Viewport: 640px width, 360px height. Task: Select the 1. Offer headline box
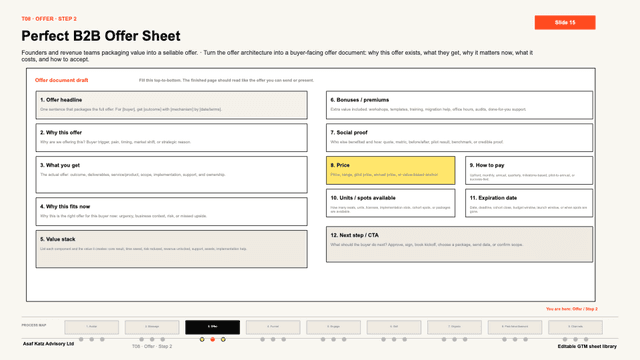tap(171, 105)
